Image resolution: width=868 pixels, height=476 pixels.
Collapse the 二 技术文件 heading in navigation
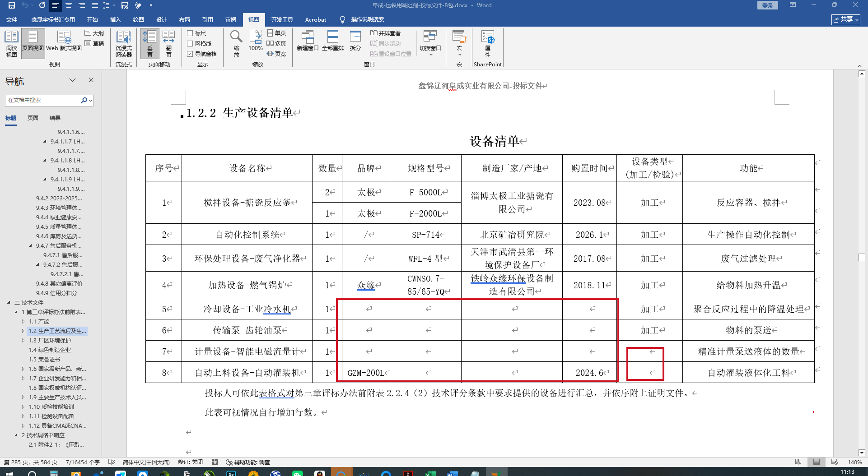coord(9,303)
